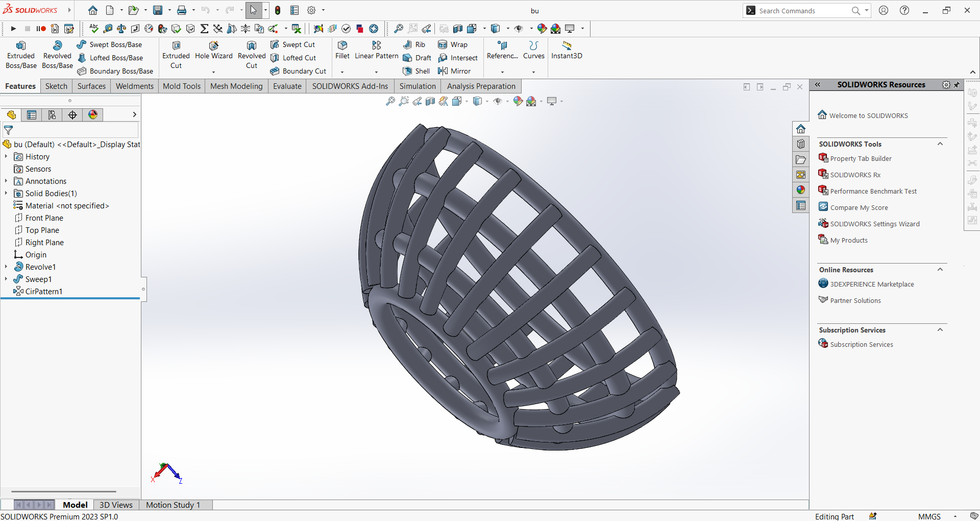Open the Curves dropdown arrow
The width and height of the screenshot is (980, 521).
click(x=533, y=72)
